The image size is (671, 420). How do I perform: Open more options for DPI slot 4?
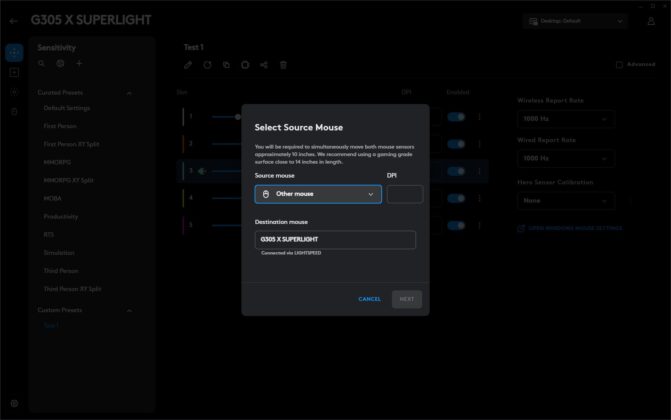click(479, 198)
